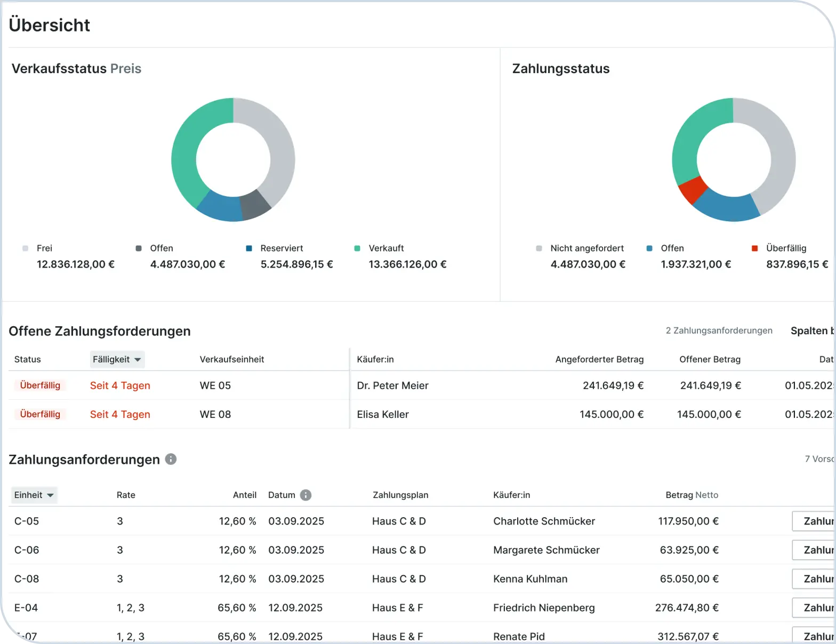This screenshot has height=644, width=836.
Task: Click Kenna Kuhlman buyer name
Action: (530, 579)
